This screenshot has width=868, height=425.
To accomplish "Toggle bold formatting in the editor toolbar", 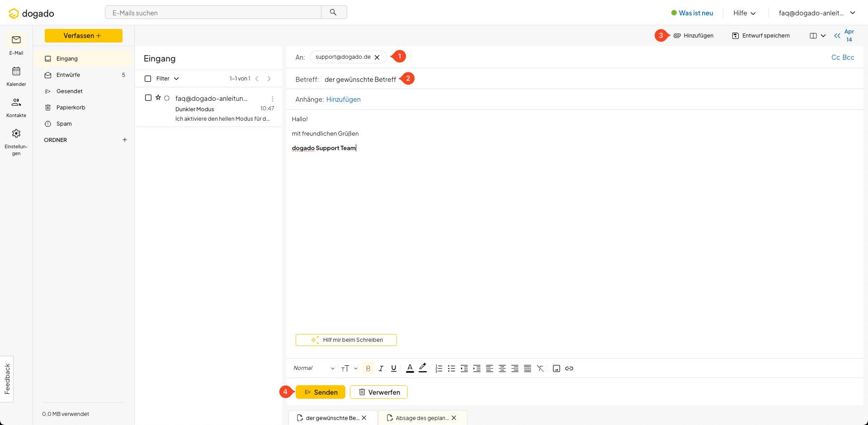I will tap(368, 368).
